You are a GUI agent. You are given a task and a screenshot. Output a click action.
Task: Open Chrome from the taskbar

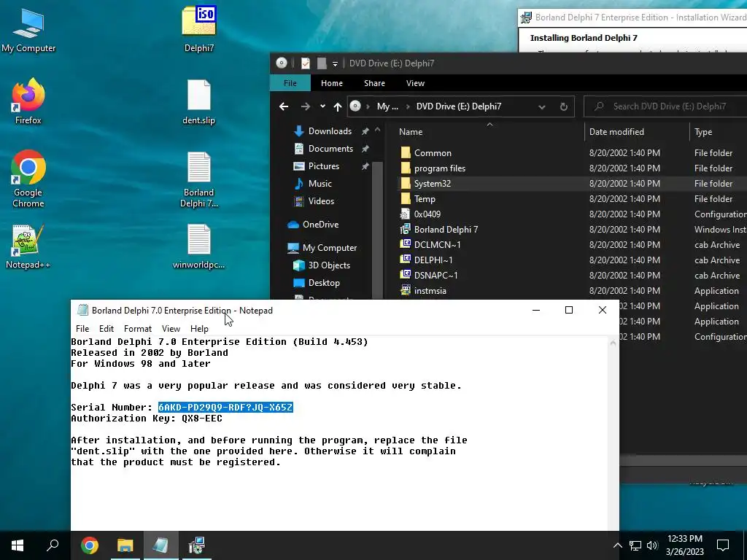tap(90, 545)
